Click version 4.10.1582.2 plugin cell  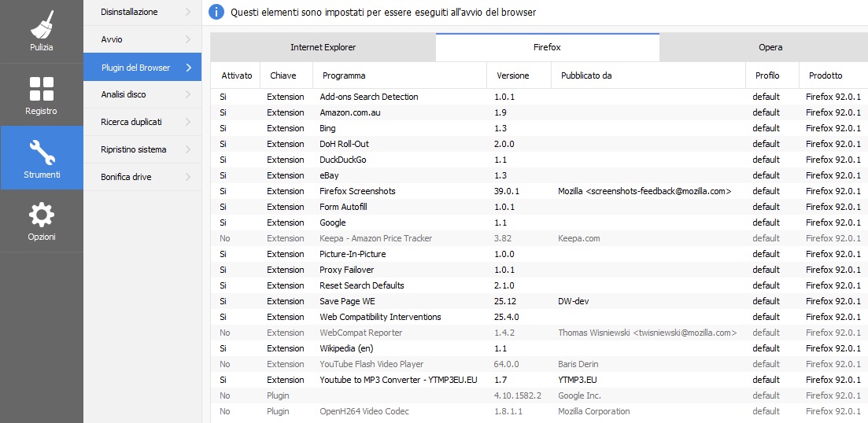pyautogui.click(x=519, y=396)
